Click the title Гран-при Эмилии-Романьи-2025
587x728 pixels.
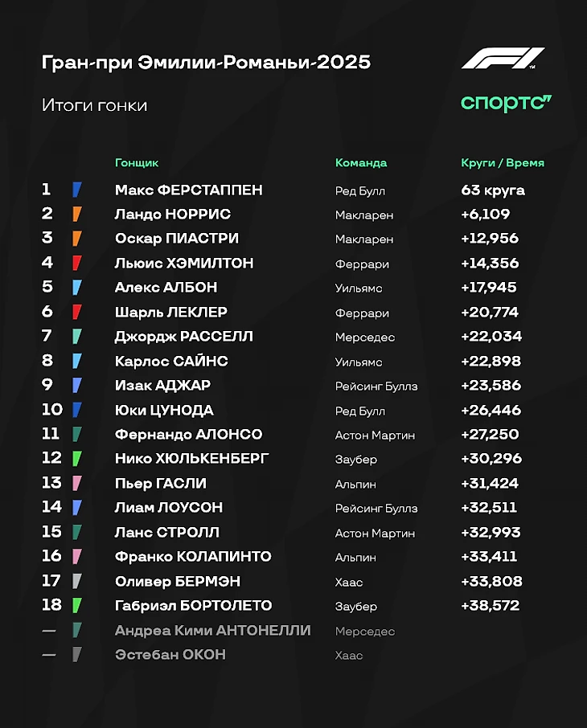click(206, 63)
